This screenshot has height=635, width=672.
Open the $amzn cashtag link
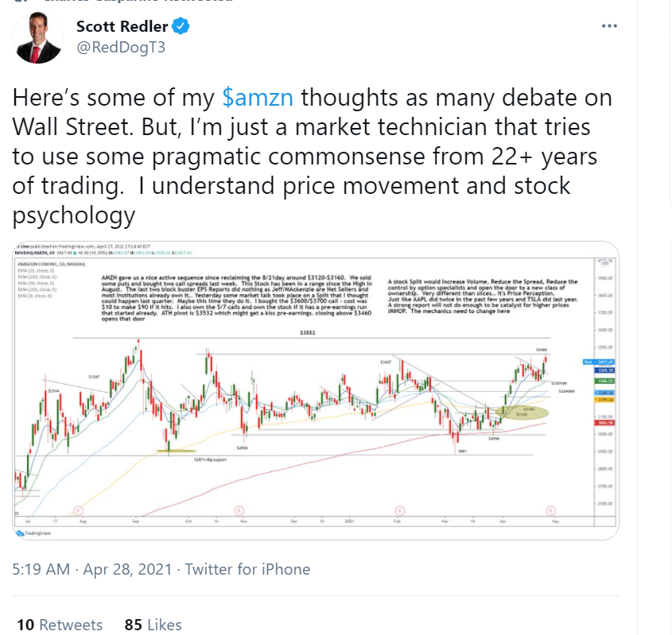[258, 97]
